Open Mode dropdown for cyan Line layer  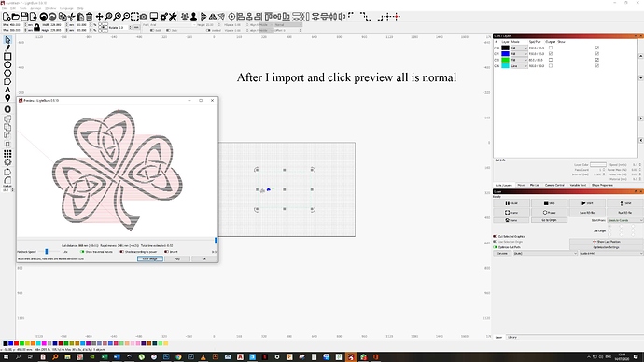(519, 65)
